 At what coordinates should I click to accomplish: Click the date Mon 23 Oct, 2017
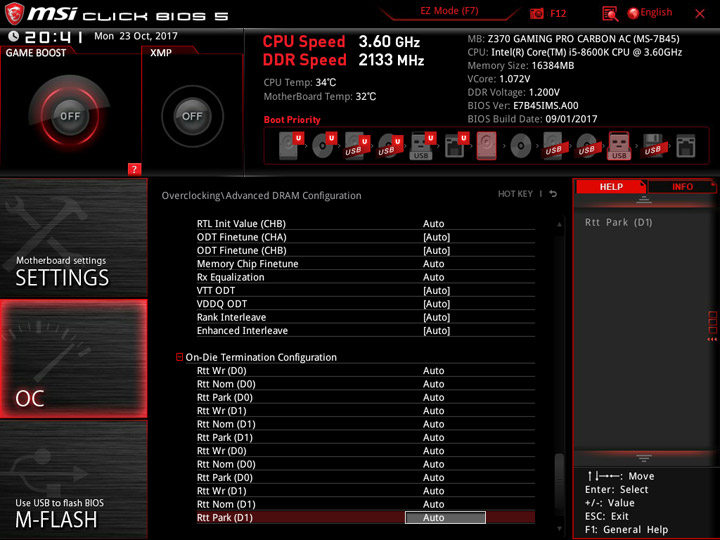point(136,36)
